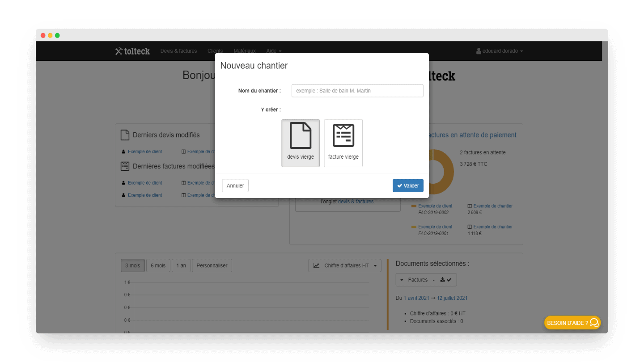Expand the Chiffre d'affaires HT dropdown
The height and width of the screenshot is (362, 644).
click(x=345, y=265)
